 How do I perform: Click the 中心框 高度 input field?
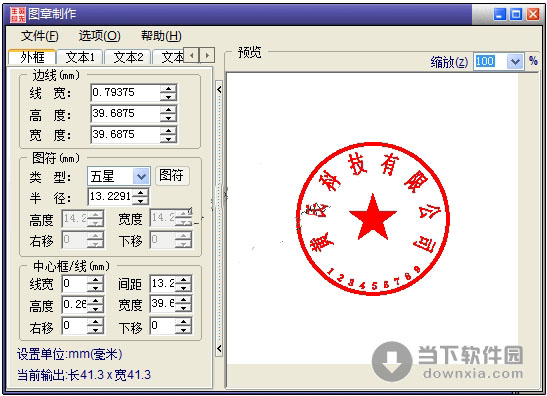pyautogui.click(x=74, y=305)
